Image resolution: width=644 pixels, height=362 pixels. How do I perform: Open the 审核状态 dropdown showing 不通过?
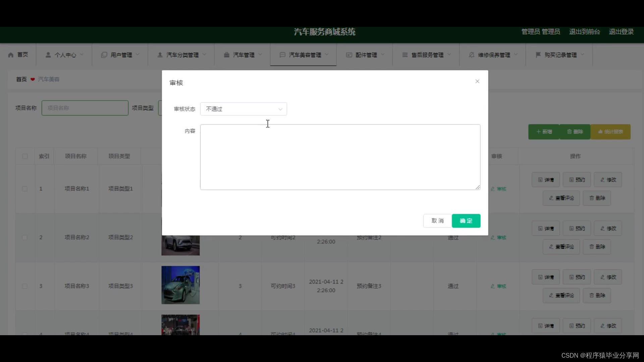243,109
